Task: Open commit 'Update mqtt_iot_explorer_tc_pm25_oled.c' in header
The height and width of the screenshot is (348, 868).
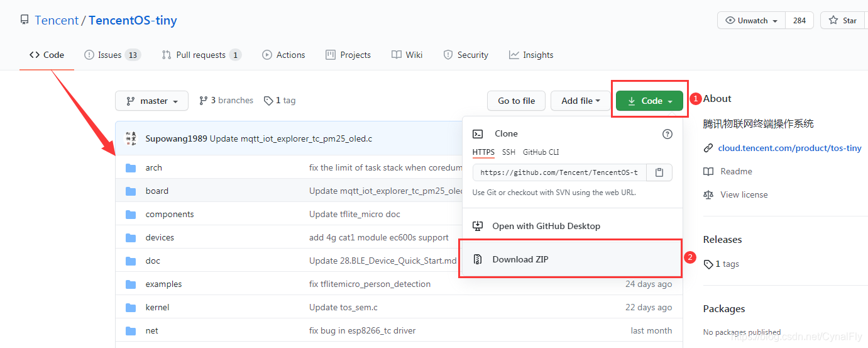Action: [291, 138]
